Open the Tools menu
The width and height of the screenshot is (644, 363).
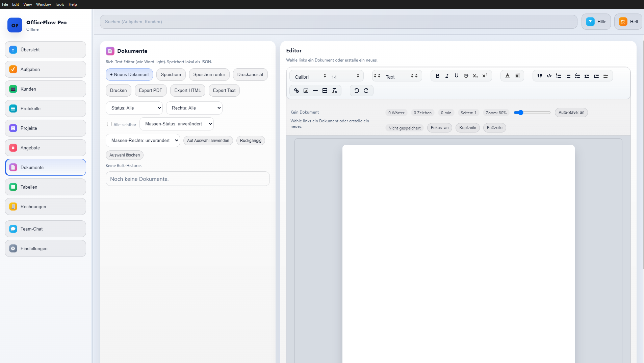59,4
